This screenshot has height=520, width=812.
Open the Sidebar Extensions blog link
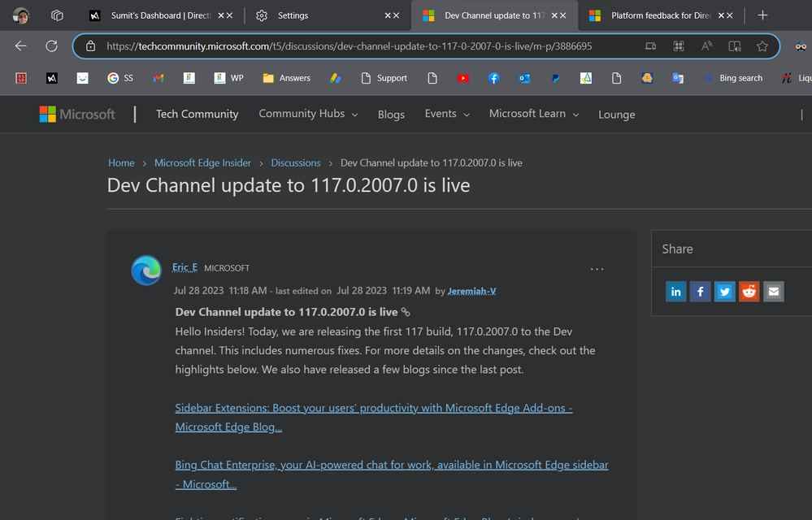(374, 417)
